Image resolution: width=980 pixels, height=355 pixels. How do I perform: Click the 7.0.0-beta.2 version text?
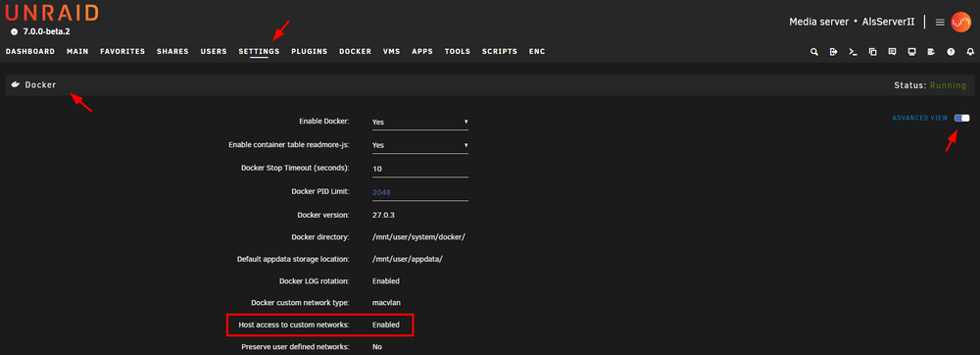(46, 32)
